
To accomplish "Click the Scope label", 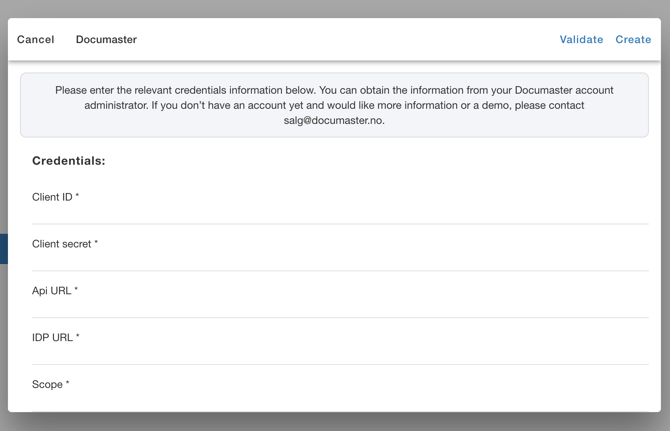I will [x=47, y=385].
